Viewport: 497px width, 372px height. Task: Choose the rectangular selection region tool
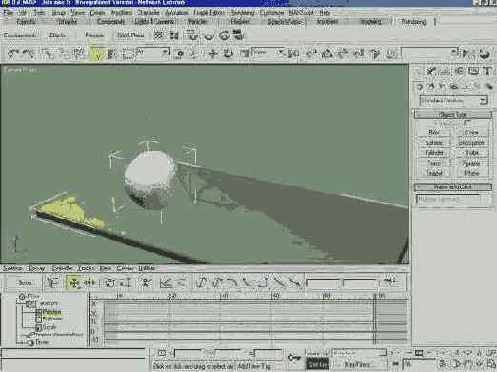pos(128,54)
